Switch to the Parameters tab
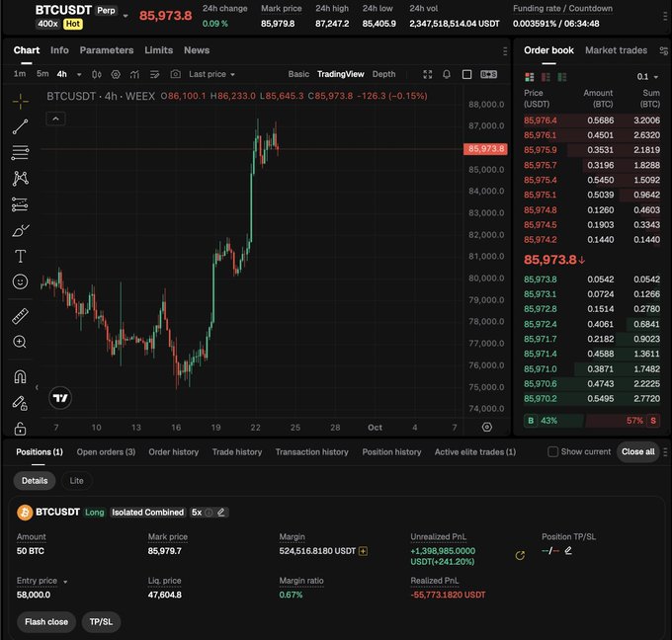The height and width of the screenshot is (640, 672). coord(107,50)
